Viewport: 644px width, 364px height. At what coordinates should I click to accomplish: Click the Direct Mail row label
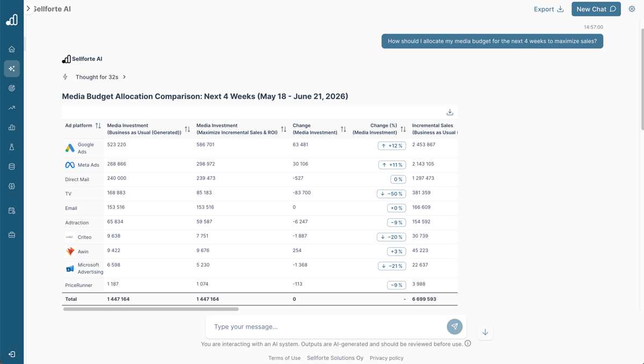pos(77,180)
